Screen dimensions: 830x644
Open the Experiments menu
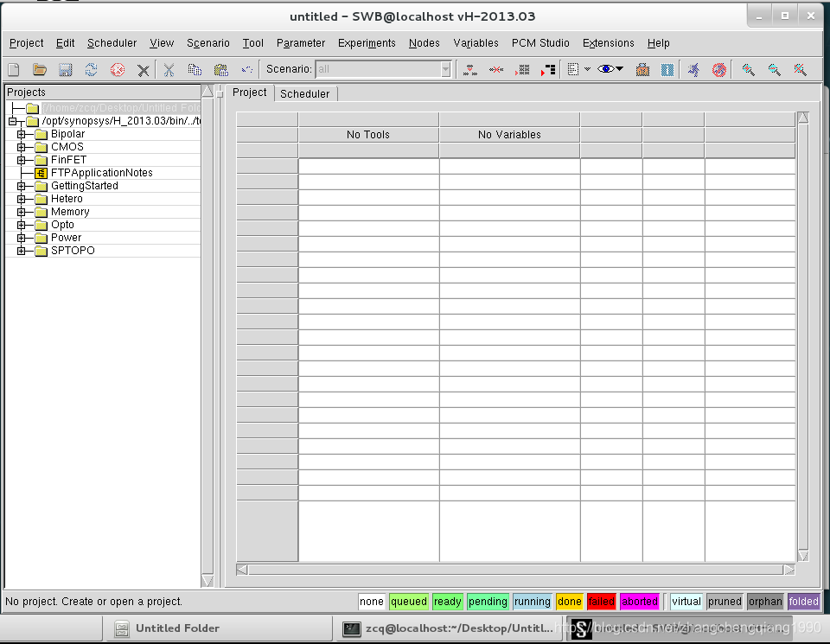[367, 43]
